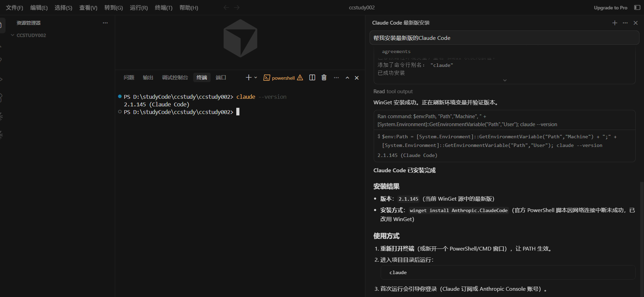This screenshot has width=644, height=297.
Task: Click the 帮我安装最新版的Claude Code message box
Action: coord(505,38)
